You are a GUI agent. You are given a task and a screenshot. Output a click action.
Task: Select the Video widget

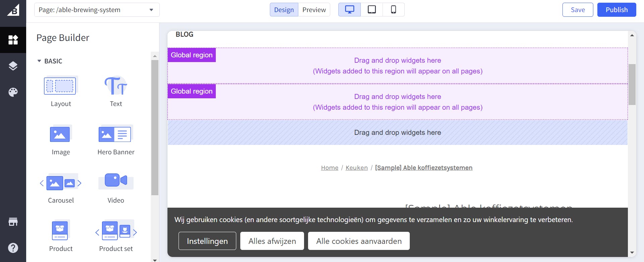pyautogui.click(x=116, y=188)
